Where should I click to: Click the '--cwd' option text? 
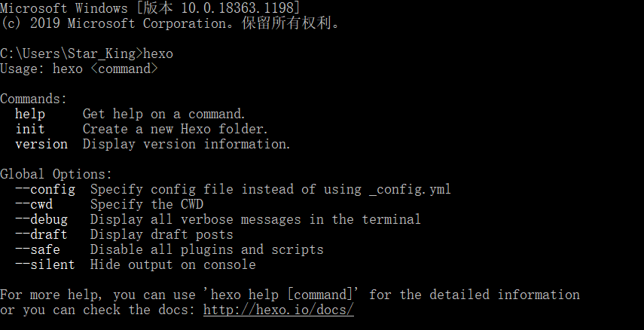click(x=33, y=204)
